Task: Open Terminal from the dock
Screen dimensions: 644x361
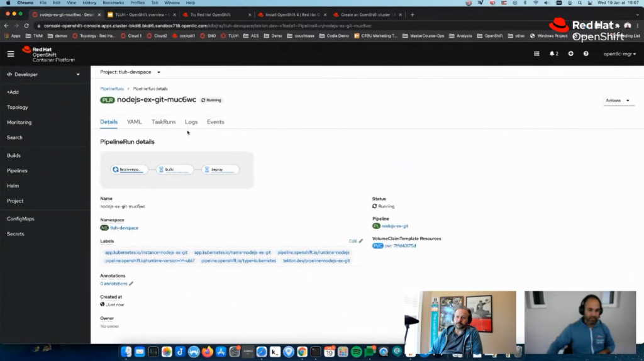Action: click(316, 352)
